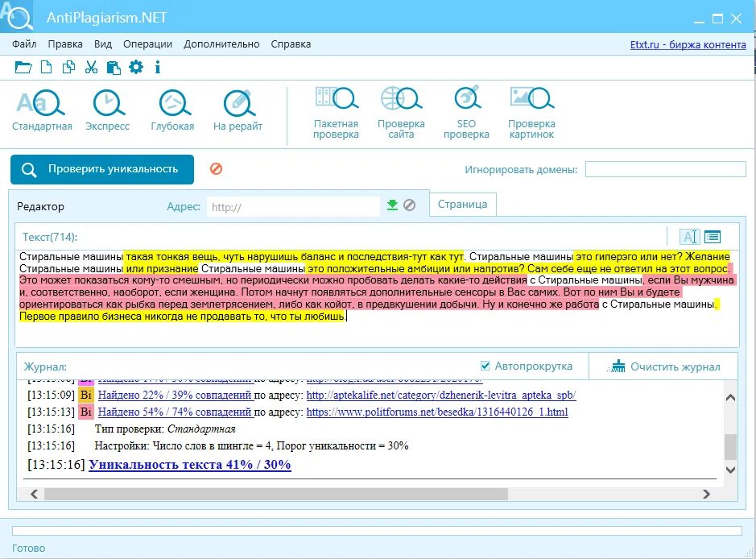The image size is (756, 559).
Task: Open the Дополнительно menu
Action: (x=221, y=43)
